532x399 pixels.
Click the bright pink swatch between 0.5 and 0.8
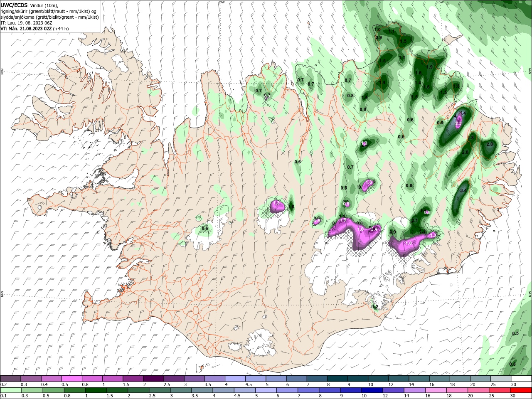pos(71,379)
